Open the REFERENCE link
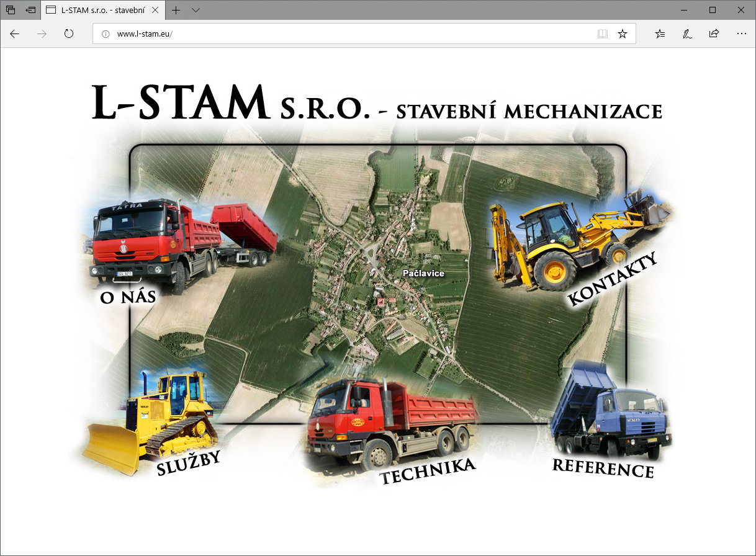 pyautogui.click(x=603, y=469)
